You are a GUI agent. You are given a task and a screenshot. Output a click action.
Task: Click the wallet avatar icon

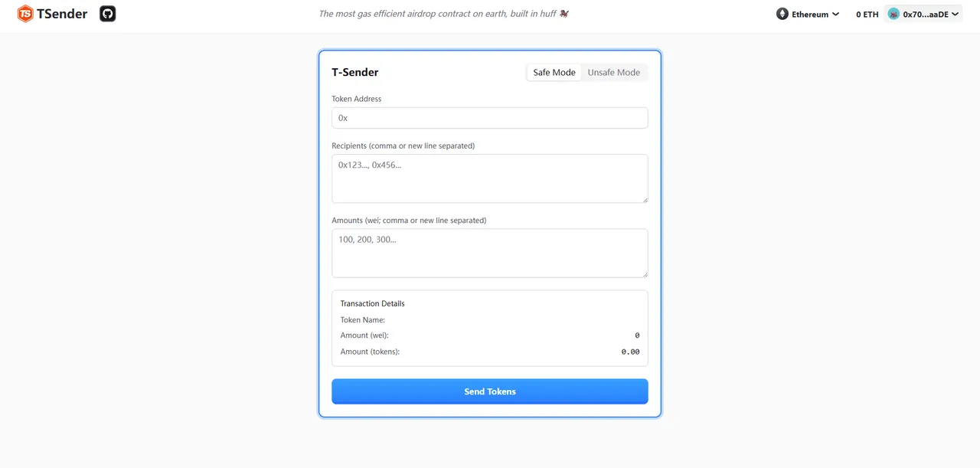coord(893,13)
